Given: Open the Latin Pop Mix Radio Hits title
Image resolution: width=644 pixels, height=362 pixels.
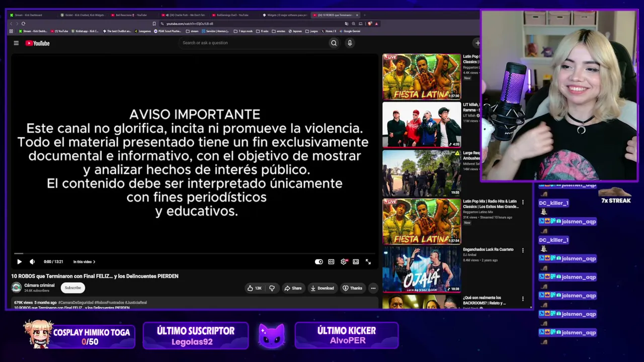Looking at the screenshot, I should coord(491,204).
